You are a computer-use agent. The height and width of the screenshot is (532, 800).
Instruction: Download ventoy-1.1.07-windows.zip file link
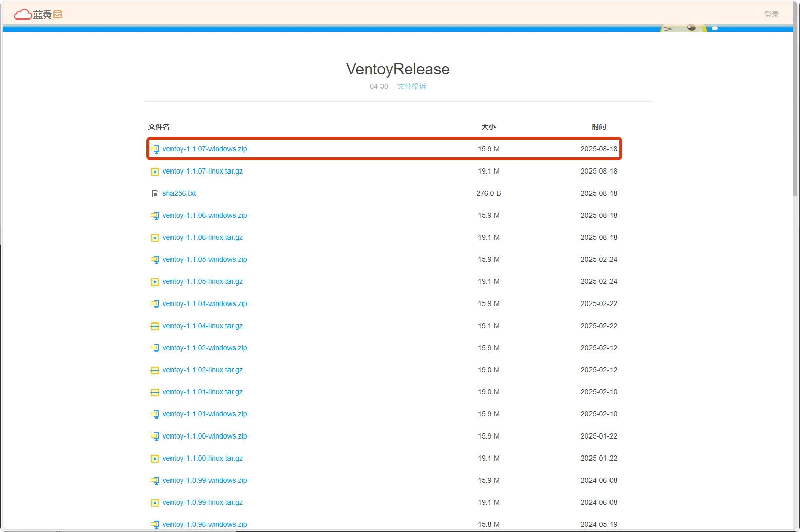coord(204,149)
